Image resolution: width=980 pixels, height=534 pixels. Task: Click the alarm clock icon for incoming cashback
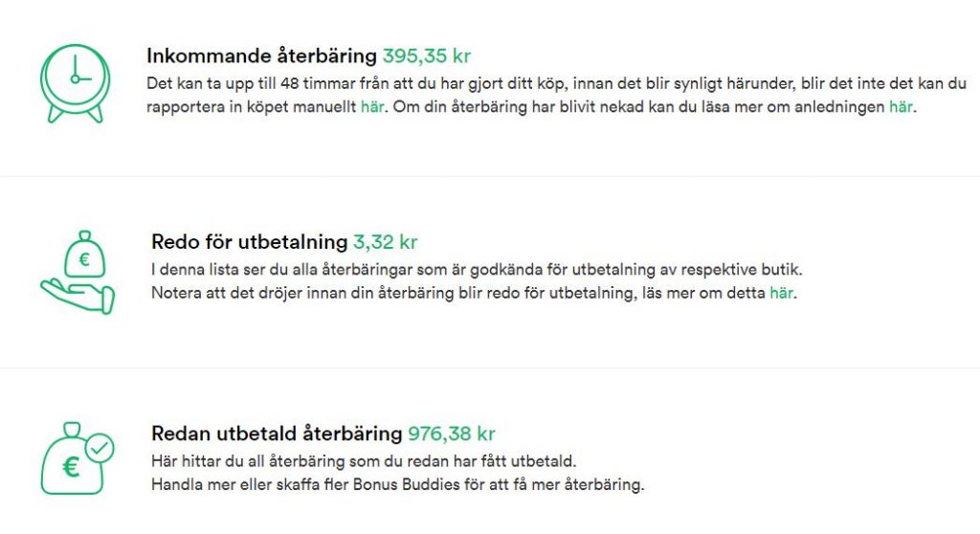pyautogui.click(x=75, y=83)
